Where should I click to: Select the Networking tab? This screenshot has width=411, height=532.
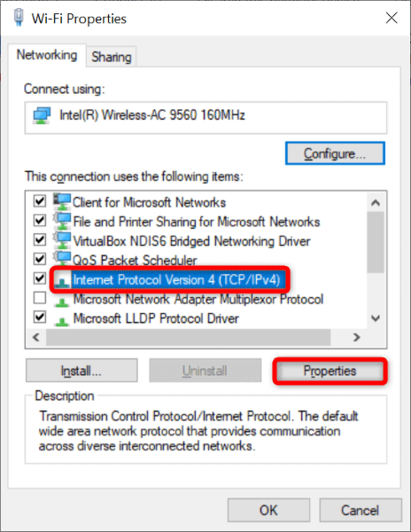click(x=47, y=55)
